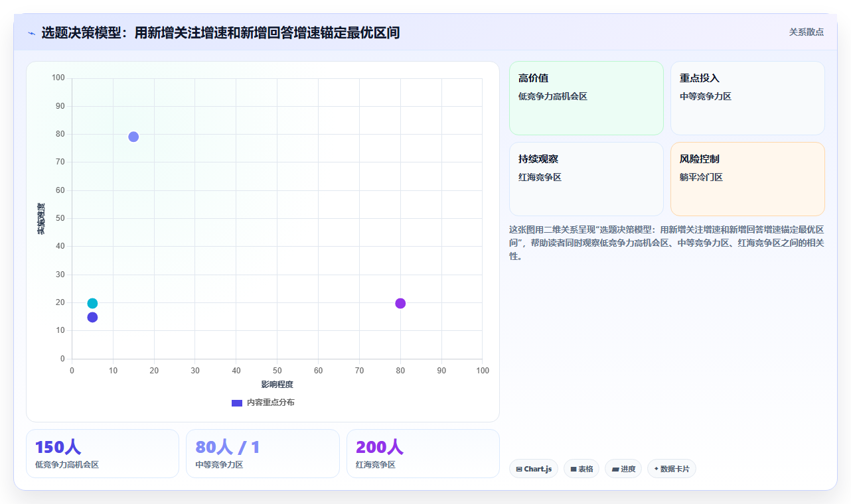851x504 pixels.
Task: Select the dark blue scatter point at 15
Action: pos(92,317)
